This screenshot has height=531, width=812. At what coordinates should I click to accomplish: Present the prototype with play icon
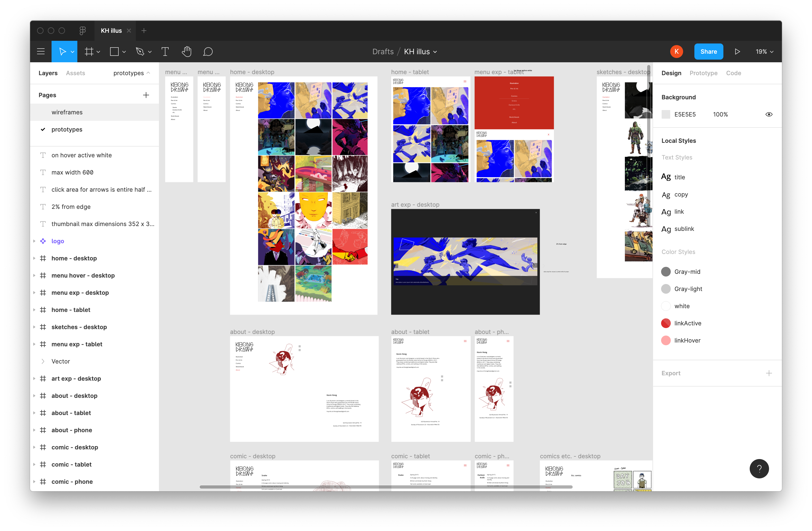tap(737, 52)
